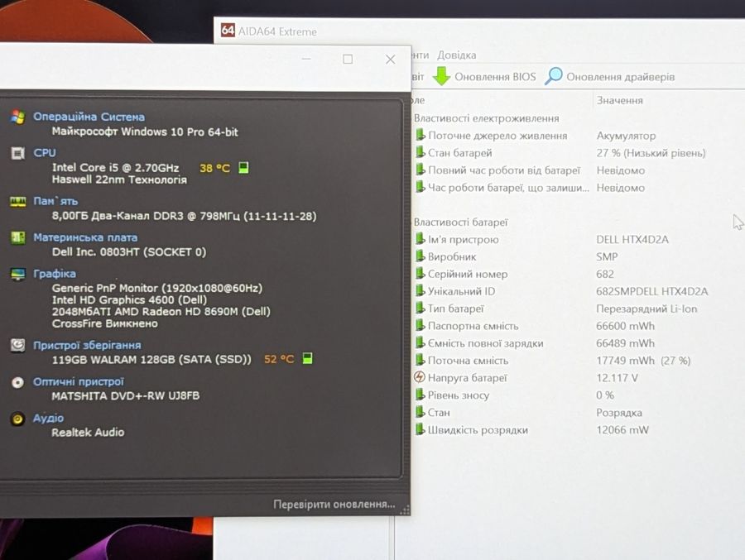The width and height of the screenshot is (745, 560).
Task: Click the battery icon beside Швидкість розрядки
Action: click(420, 429)
